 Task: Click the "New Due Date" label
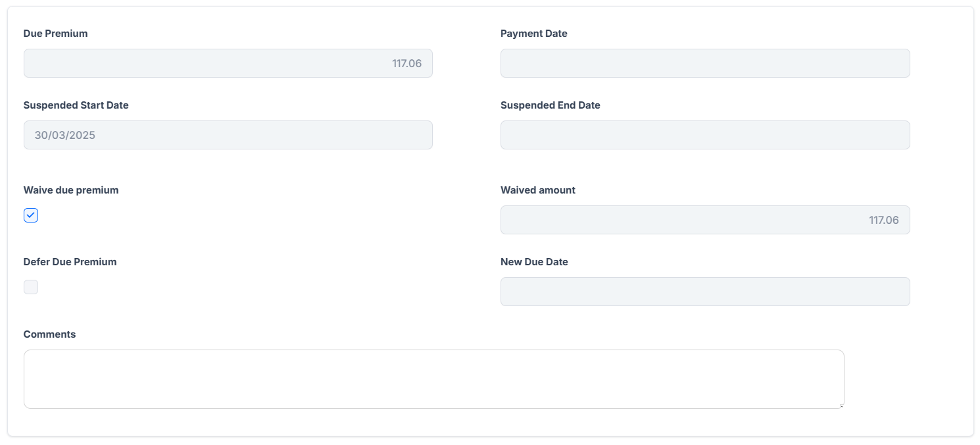[x=534, y=262]
